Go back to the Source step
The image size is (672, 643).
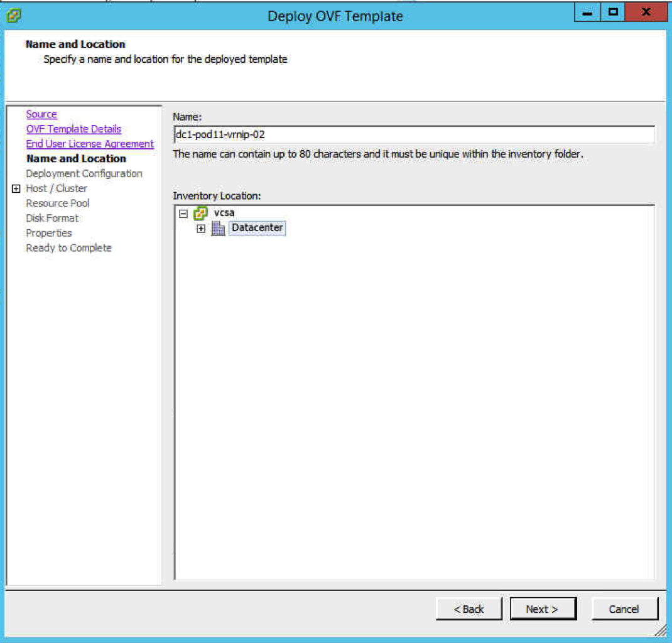(x=41, y=114)
